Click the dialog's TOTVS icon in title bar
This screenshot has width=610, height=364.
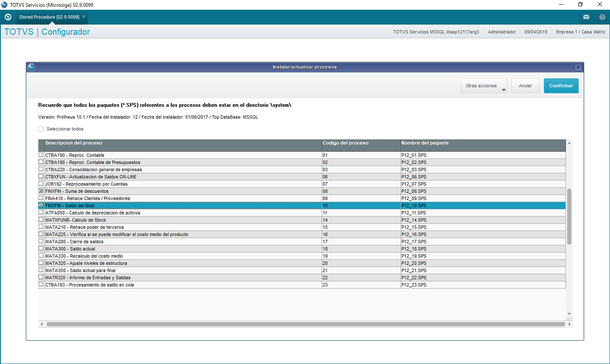31,67
